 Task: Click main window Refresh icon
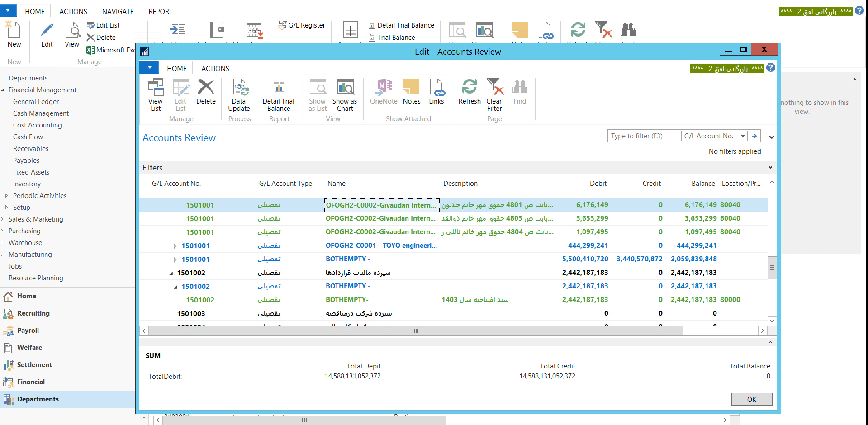(578, 30)
